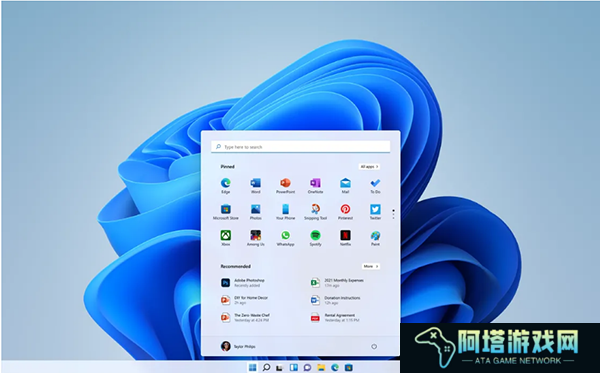Viewport: 600px width, 373px height.
Task: Click the power button in the Start menu
Action: 374,346
